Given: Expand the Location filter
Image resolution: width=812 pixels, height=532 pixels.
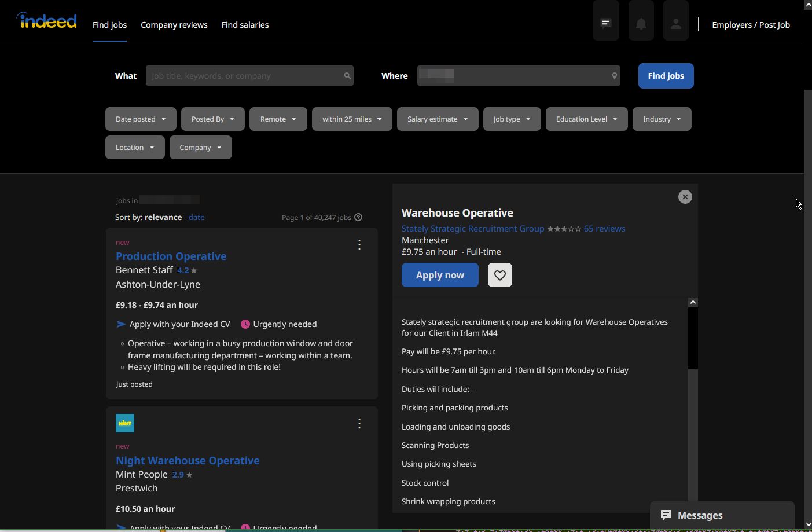Looking at the screenshot, I should (135, 148).
